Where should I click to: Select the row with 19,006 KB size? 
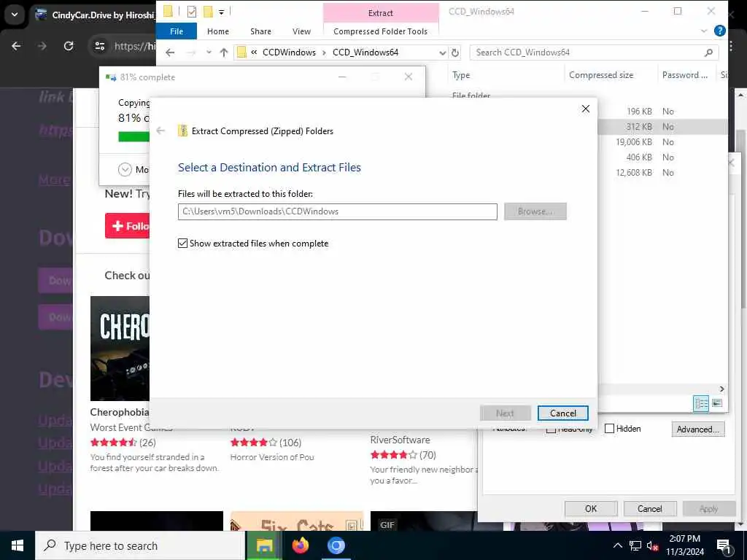click(x=662, y=142)
